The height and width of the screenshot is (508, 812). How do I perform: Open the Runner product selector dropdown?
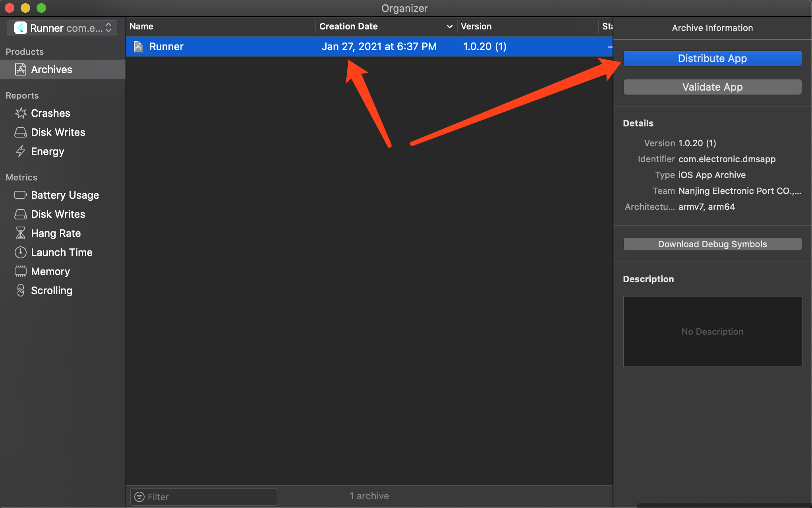(62, 28)
